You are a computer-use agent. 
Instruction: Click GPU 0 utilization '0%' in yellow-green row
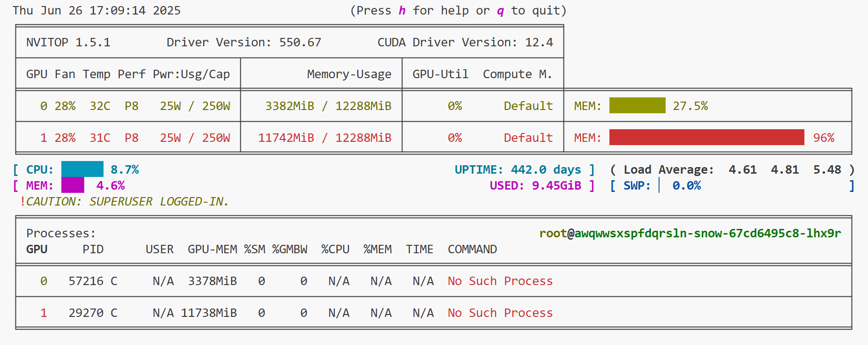(454, 106)
